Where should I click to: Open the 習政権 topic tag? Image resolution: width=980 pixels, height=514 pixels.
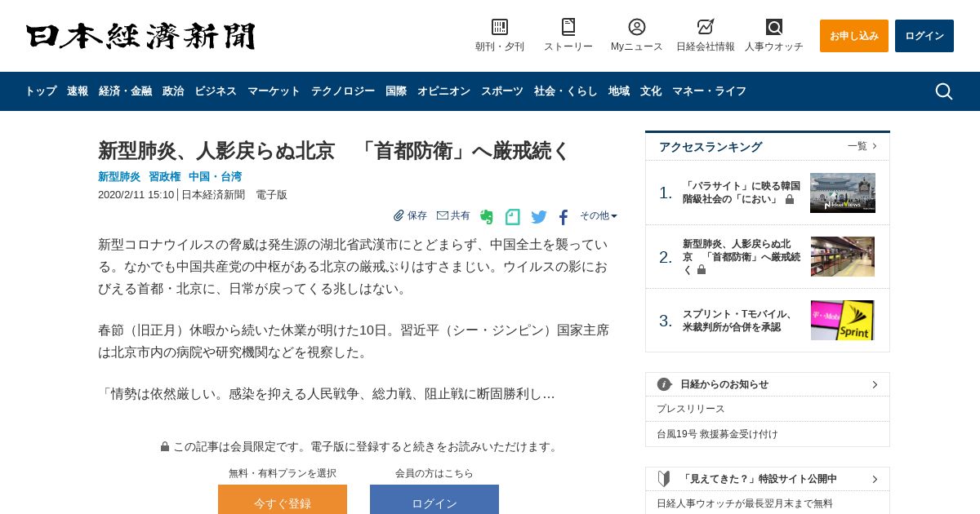[x=165, y=176]
